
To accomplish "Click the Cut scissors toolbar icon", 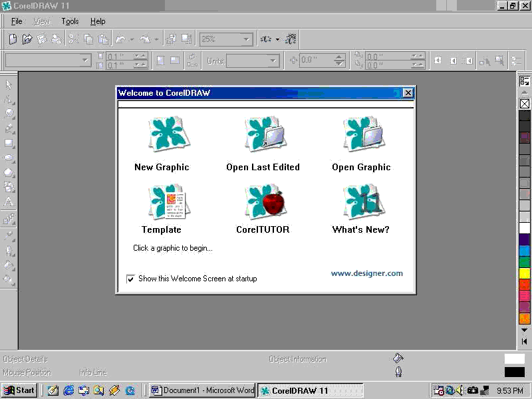I will pos(74,39).
